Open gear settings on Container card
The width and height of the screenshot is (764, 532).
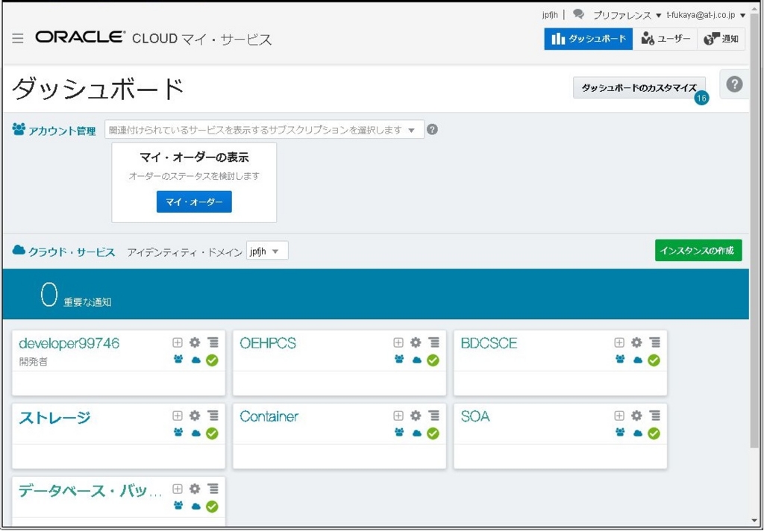416,416
